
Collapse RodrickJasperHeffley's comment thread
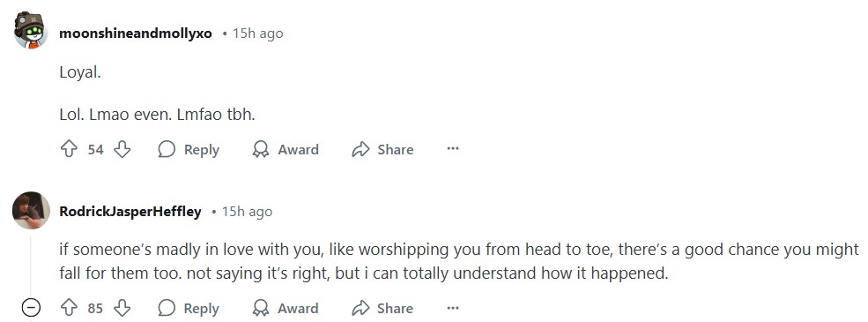pyautogui.click(x=31, y=307)
